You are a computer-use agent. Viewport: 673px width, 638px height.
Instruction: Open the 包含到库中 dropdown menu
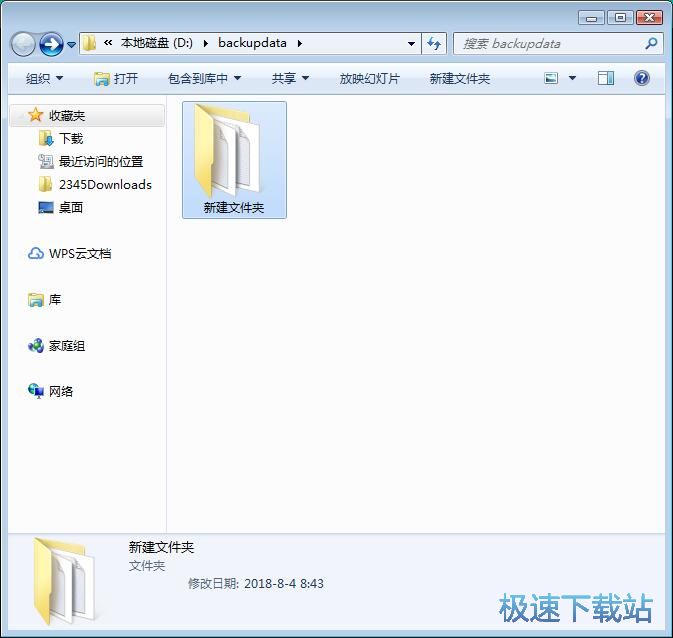click(204, 79)
